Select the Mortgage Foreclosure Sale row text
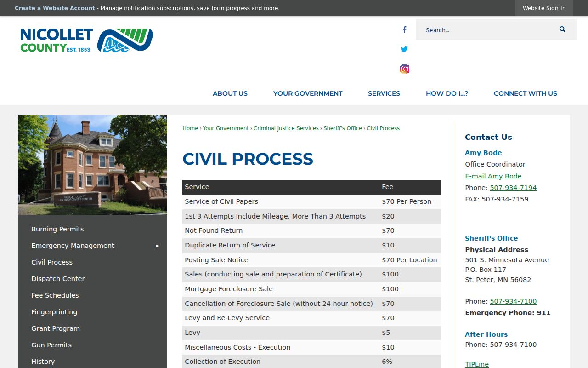Screen dimensions: 588x368 (x=229, y=289)
